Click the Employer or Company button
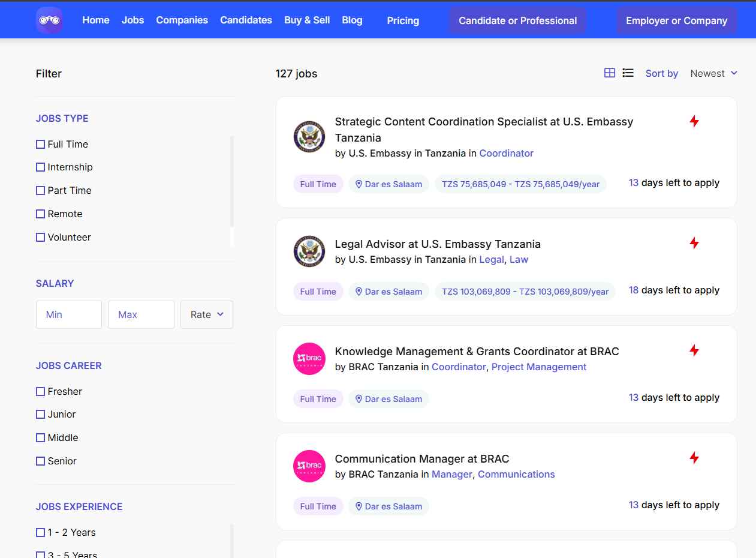This screenshot has height=558, width=756. tap(677, 20)
